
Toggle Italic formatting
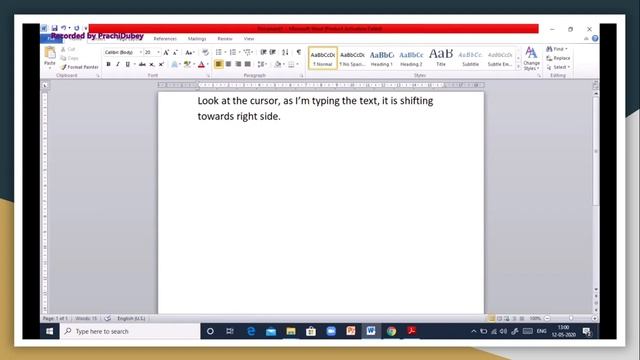point(118,64)
